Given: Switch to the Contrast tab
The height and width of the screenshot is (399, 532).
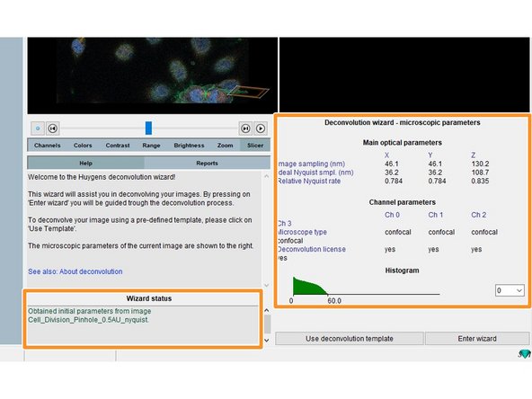Looking at the screenshot, I should point(118,146).
